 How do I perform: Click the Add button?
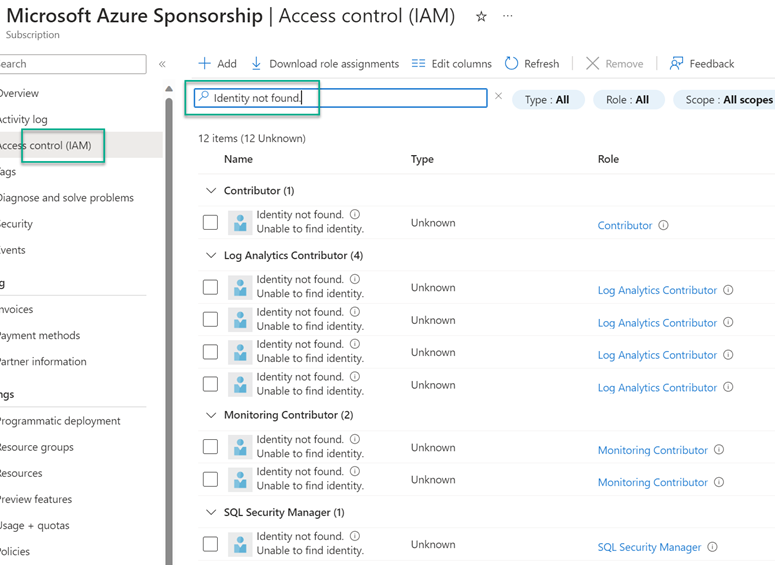click(x=217, y=63)
